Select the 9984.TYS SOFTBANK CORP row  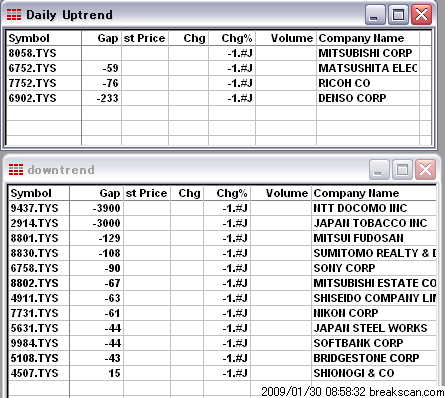click(x=222, y=343)
